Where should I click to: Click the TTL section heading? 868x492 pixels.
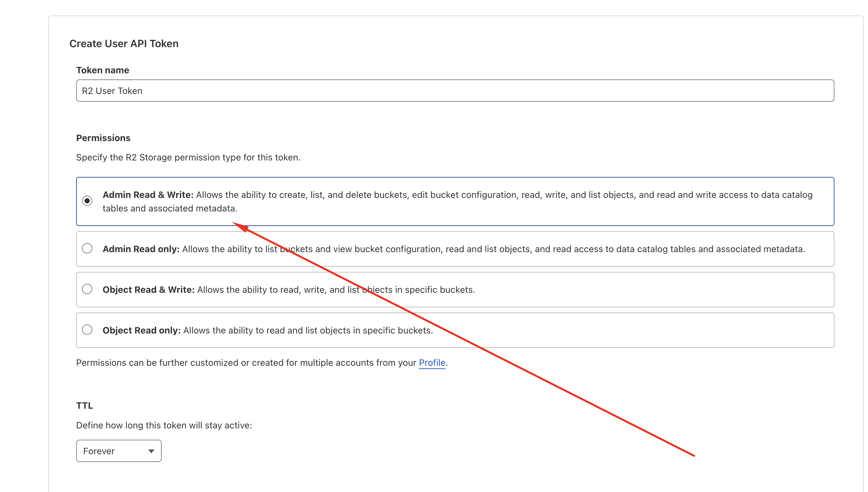pyautogui.click(x=85, y=405)
